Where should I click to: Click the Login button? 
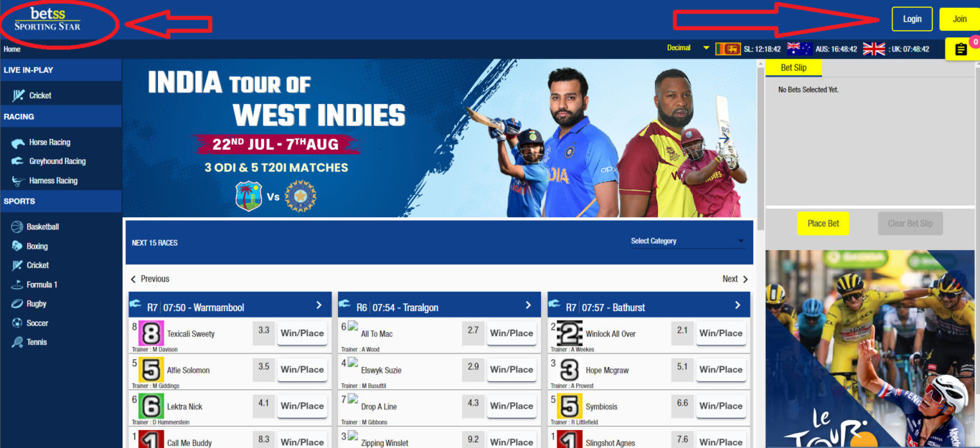click(x=912, y=19)
